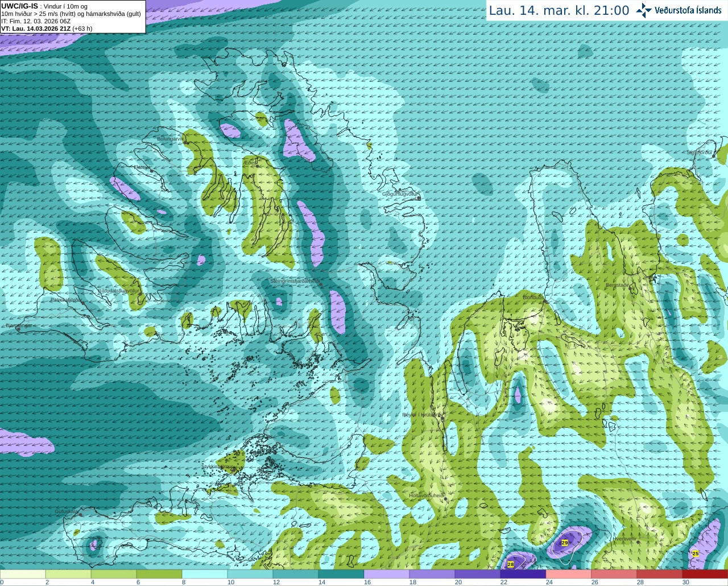
Task: Click the date title Lau. 14. mar. kl. 21:00
Action: (x=559, y=11)
